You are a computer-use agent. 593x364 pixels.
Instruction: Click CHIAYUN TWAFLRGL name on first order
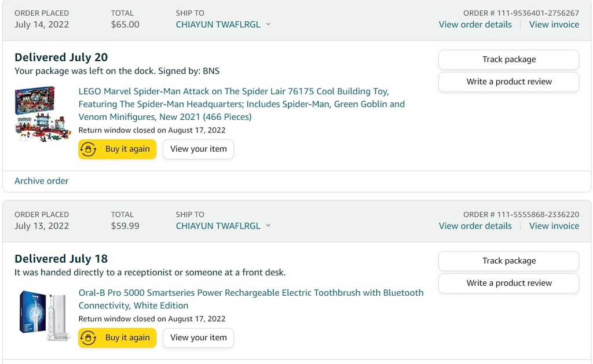tap(218, 24)
